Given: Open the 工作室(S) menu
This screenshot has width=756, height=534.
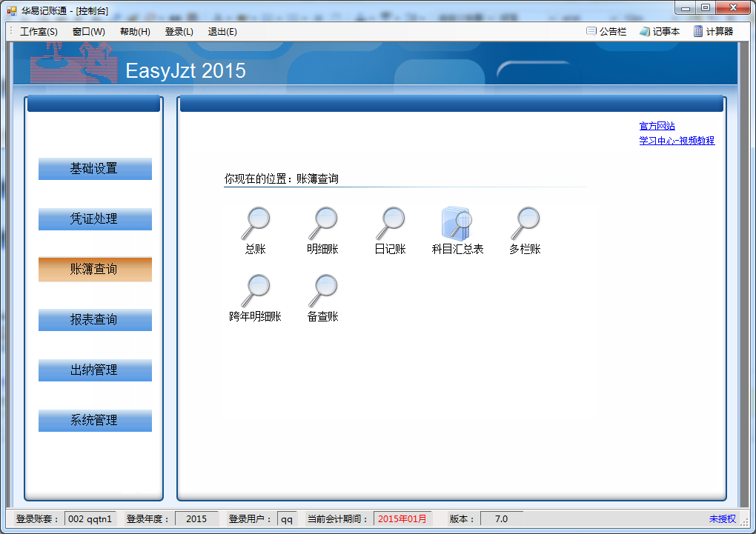Looking at the screenshot, I should (39, 32).
